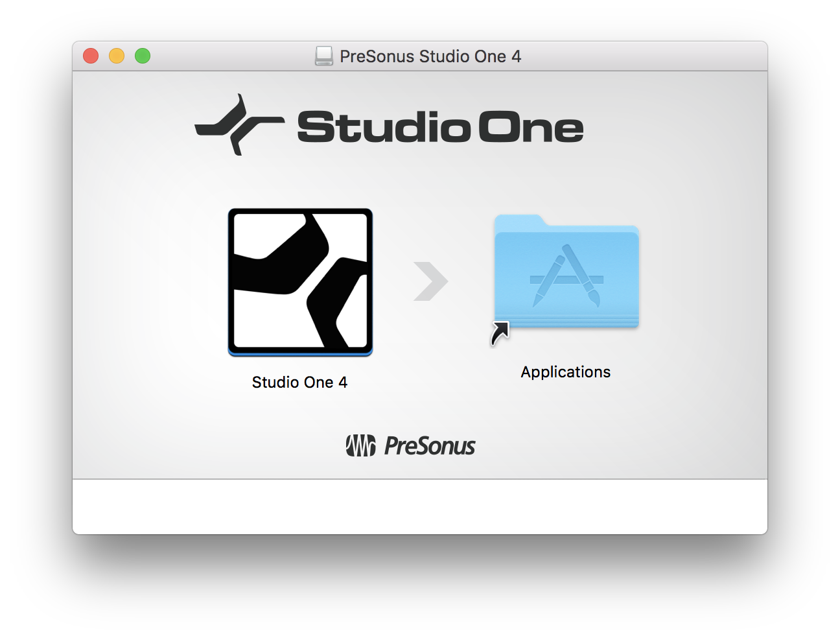The height and width of the screenshot is (638, 840).
Task: Click the blue bottom edge of Studio One icon
Action: (300, 353)
